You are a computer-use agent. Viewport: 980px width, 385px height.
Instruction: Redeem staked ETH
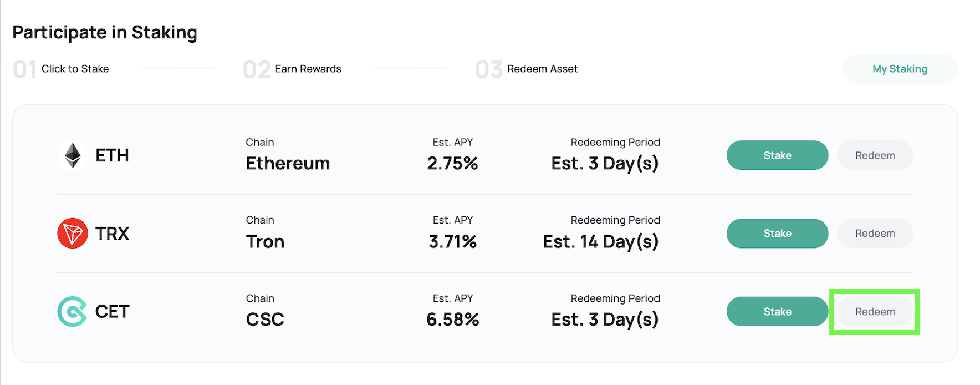(875, 155)
